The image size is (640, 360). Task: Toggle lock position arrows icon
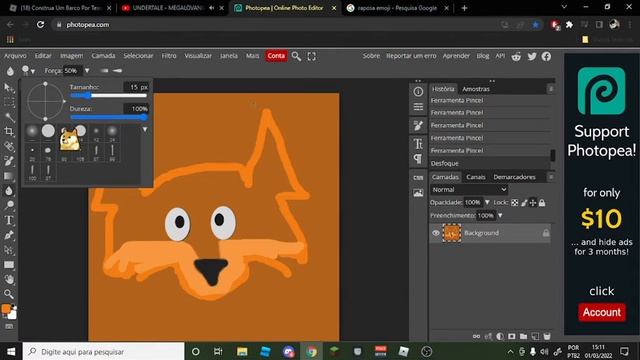point(533,202)
